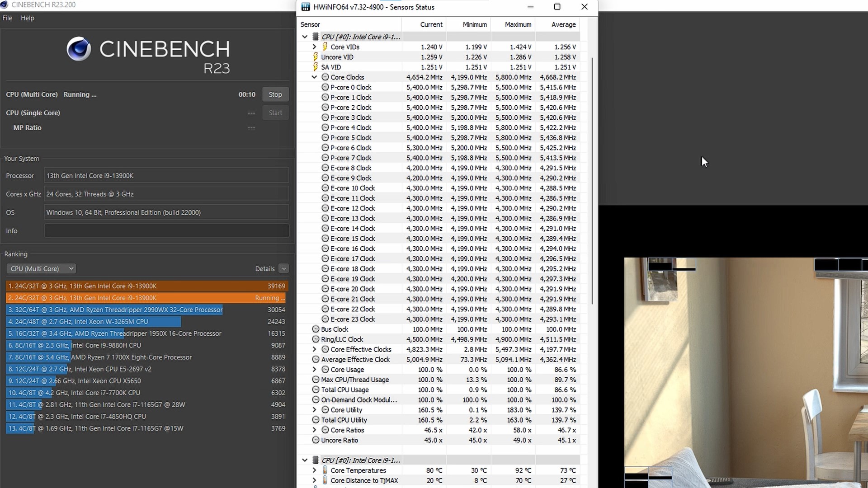Viewport: 868px width, 488px height.
Task: Click the clock icon next to E-core 23 Clock
Action: [x=325, y=319]
